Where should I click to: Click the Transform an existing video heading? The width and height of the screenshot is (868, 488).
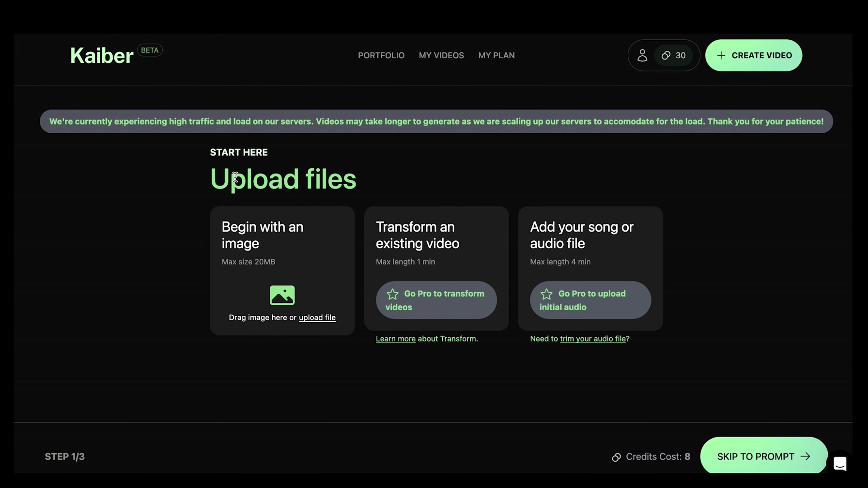coord(418,235)
